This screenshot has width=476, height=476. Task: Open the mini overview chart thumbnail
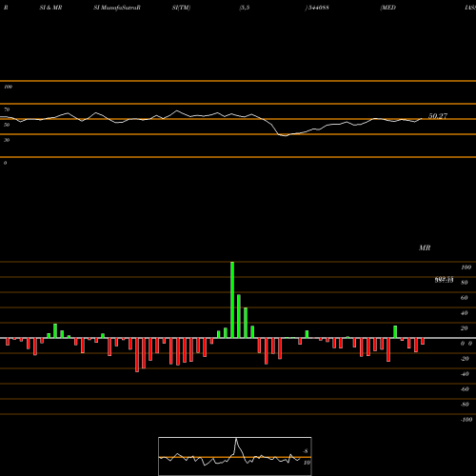[x=235, y=456]
